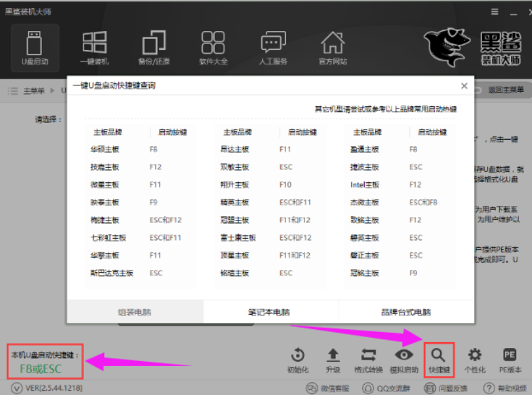Open the hamburger menu in title bar
The width and height of the screenshot is (532, 395).
point(494,12)
